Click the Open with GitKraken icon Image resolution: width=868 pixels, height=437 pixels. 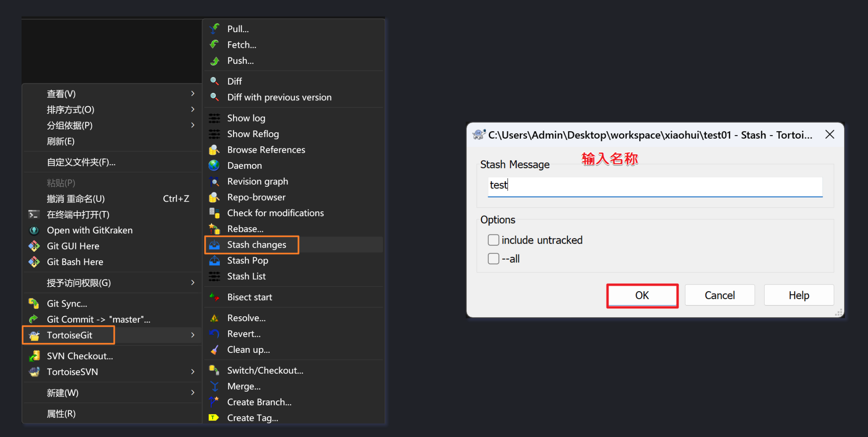click(34, 230)
